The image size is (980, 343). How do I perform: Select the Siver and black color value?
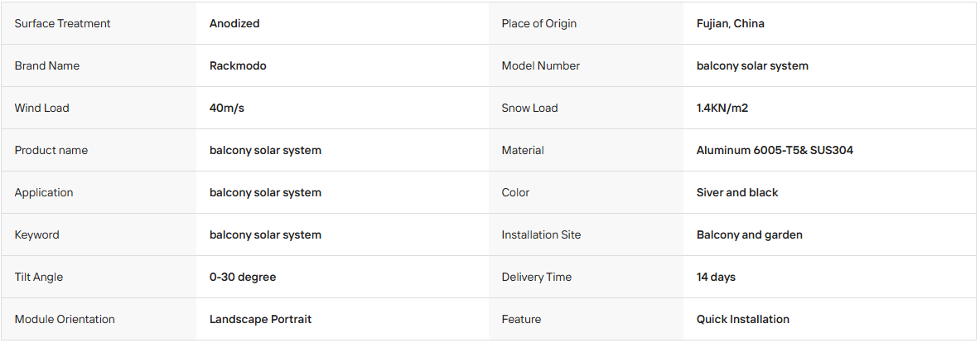point(737,192)
